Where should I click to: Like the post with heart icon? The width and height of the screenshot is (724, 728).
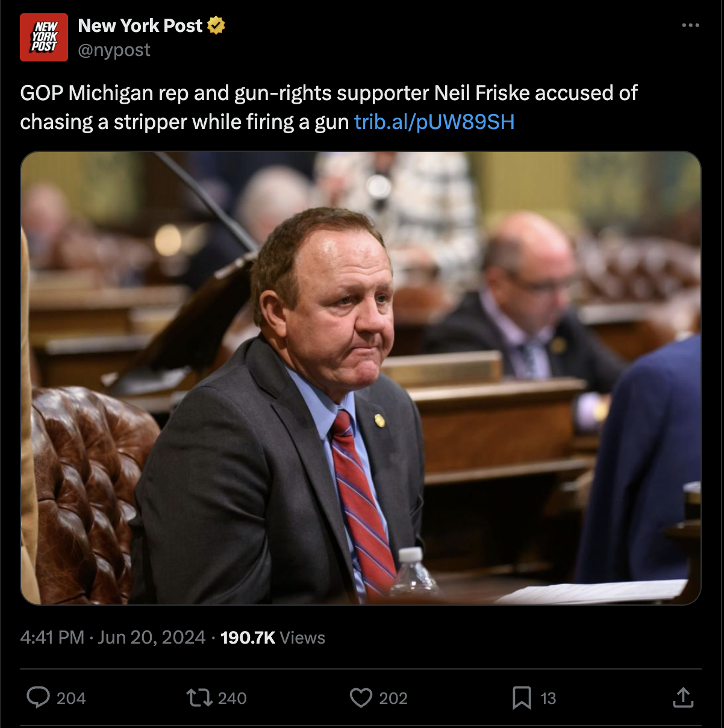tap(361, 698)
